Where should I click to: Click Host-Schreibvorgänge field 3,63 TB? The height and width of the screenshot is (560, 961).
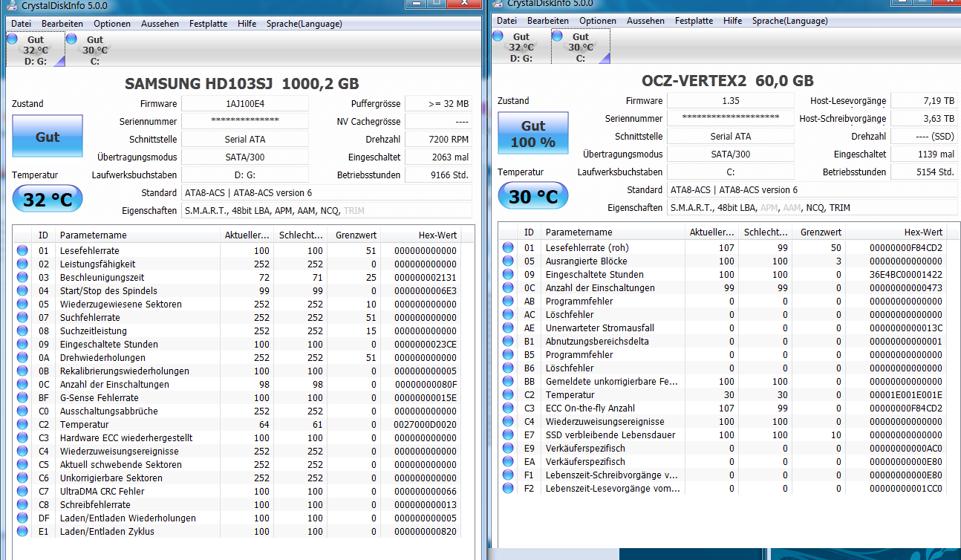click(924, 119)
